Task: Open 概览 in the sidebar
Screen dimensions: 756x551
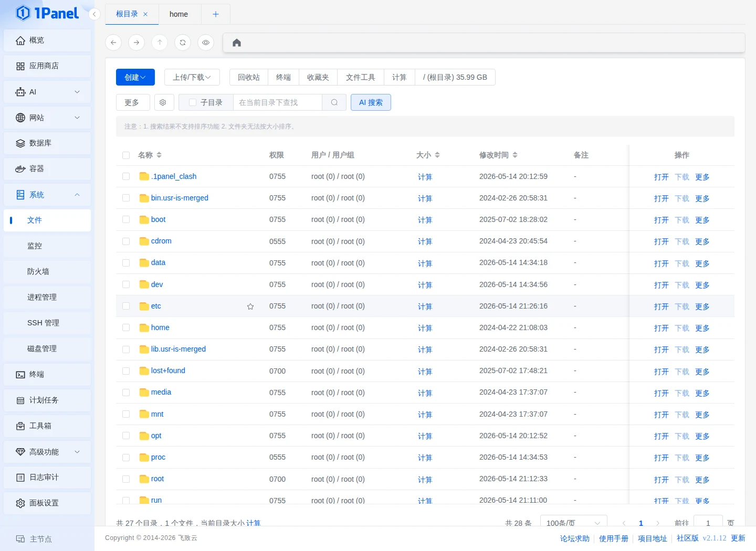Action: click(47, 40)
